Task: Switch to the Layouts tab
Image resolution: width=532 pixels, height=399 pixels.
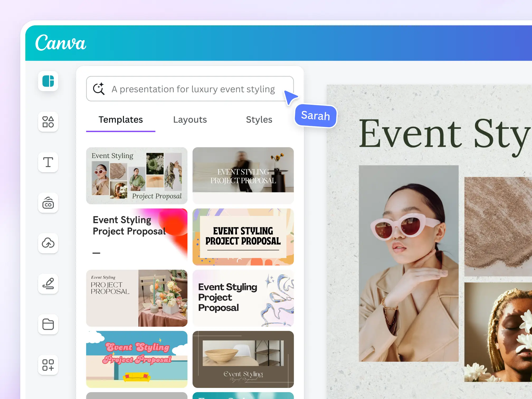Action: coord(190,120)
